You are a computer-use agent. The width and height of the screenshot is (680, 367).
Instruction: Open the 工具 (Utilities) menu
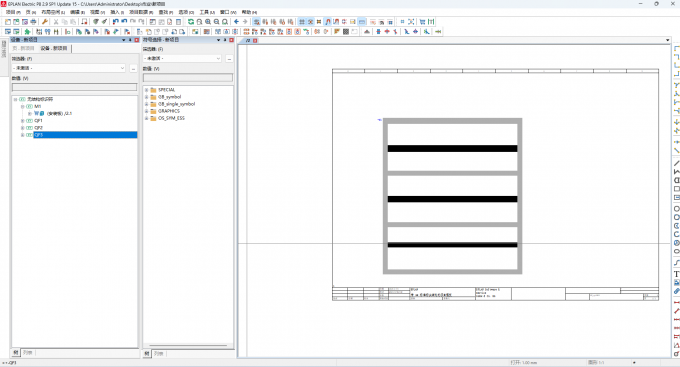click(x=207, y=12)
